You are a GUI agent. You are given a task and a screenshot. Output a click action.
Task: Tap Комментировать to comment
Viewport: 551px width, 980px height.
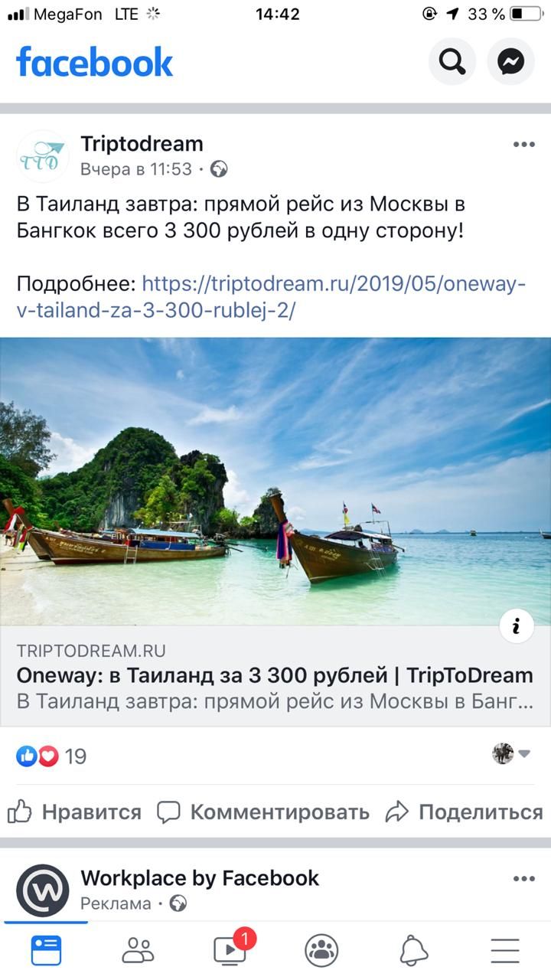pyautogui.click(x=263, y=812)
